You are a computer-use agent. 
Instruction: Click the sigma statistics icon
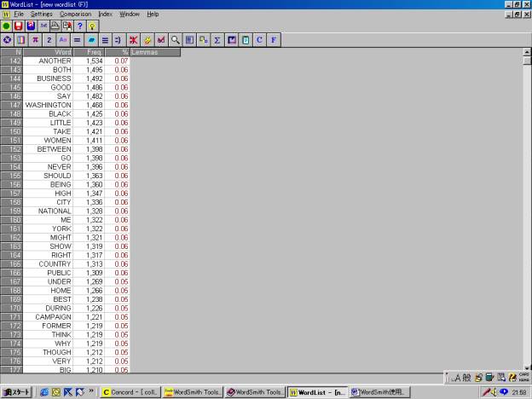click(x=217, y=40)
